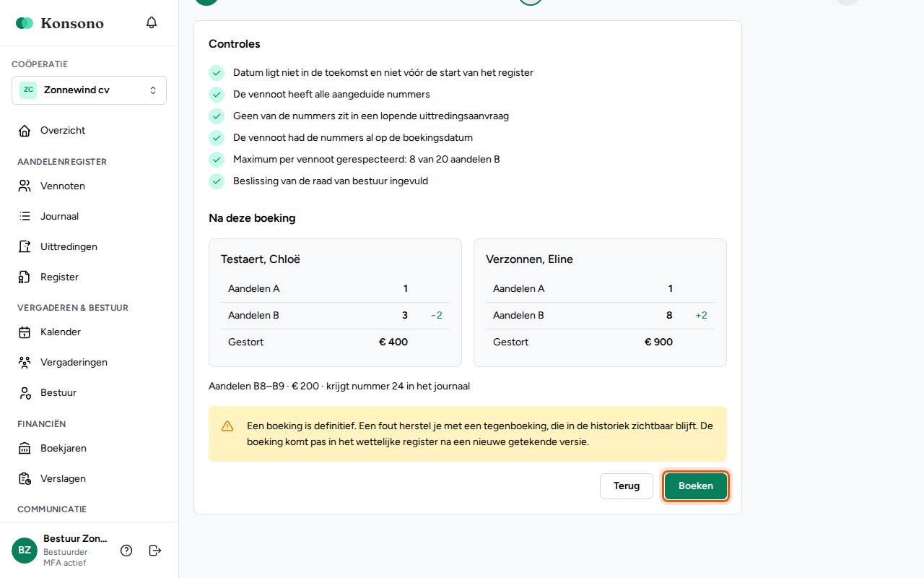
Task: Click the Konsono logo
Action: click(x=60, y=23)
